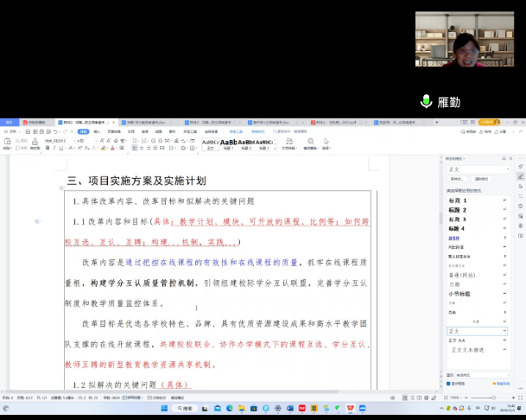Apply the 标题 1 style from styles list
The height and width of the screenshot is (420, 526).
[x=458, y=200]
